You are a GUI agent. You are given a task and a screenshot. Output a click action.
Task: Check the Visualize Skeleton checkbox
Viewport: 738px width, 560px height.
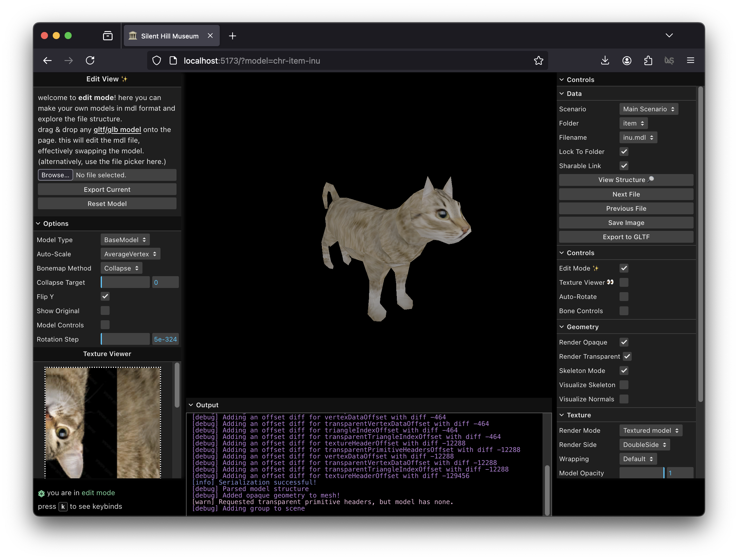[624, 384]
